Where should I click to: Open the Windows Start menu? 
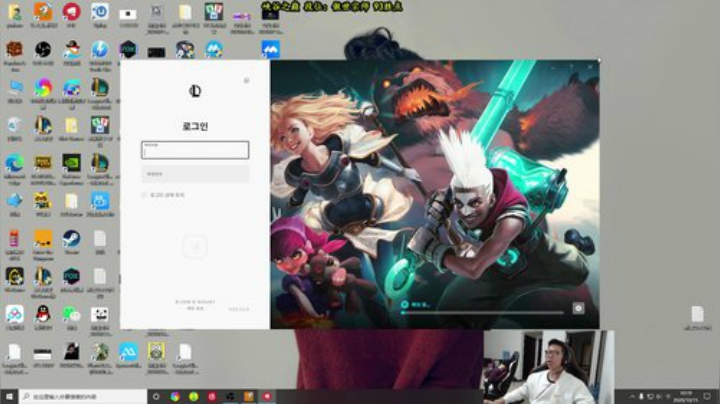[x=9, y=396]
